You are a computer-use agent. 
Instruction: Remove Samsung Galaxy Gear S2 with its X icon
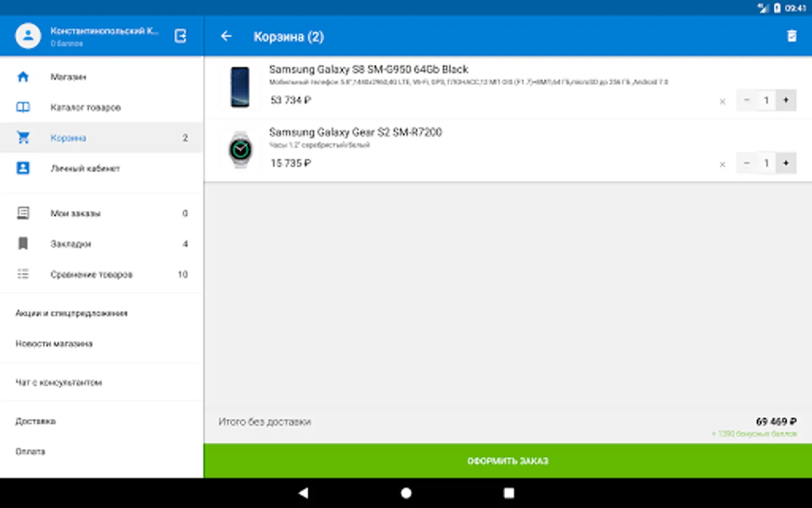tap(722, 164)
